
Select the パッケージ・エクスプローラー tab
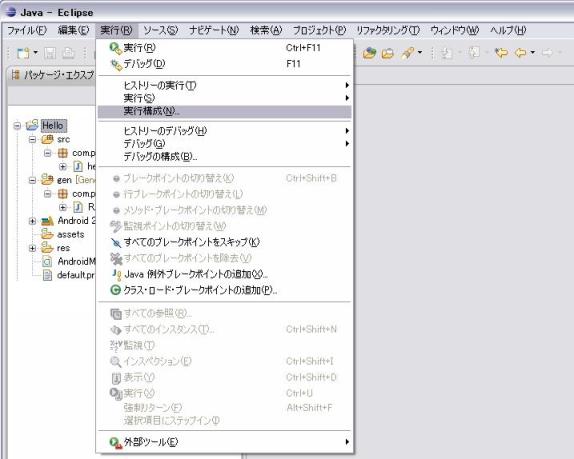(52, 75)
